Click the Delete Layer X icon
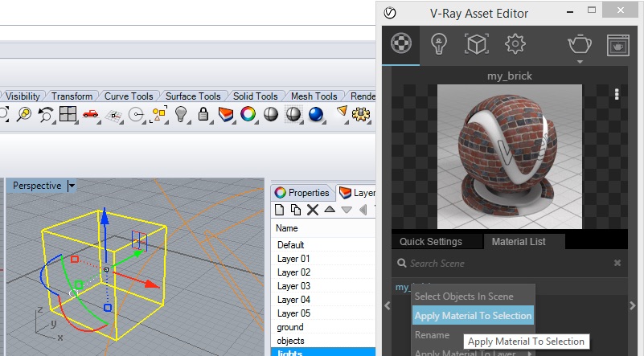644x356 pixels. 313,210
